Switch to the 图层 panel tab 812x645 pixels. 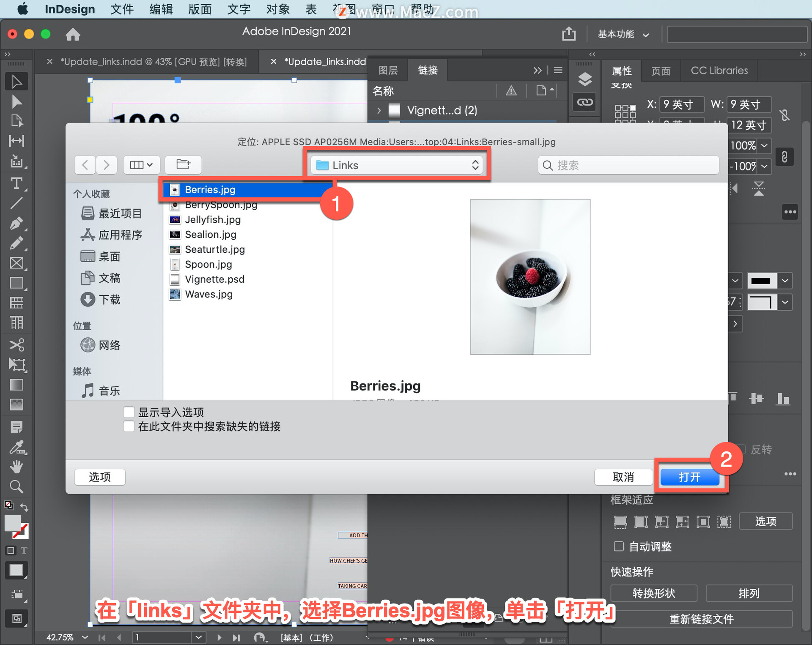(x=388, y=70)
